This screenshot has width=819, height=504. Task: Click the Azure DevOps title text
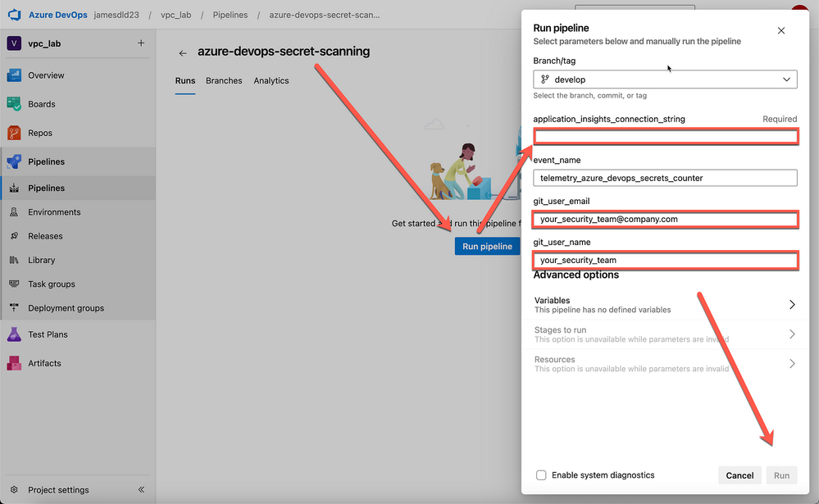pos(58,15)
